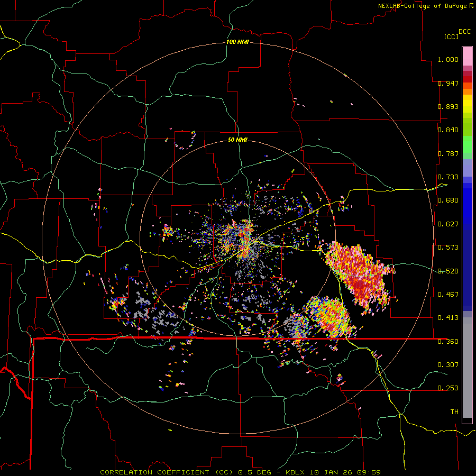Image resolution: width=476 pixels, height=476 pixels.
Task: Click the 0.947 value on the color scale
Action: 448,83
